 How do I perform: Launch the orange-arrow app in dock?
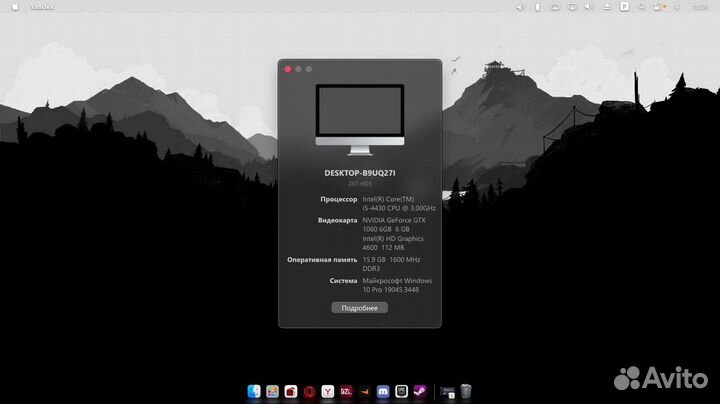[365, 391]
